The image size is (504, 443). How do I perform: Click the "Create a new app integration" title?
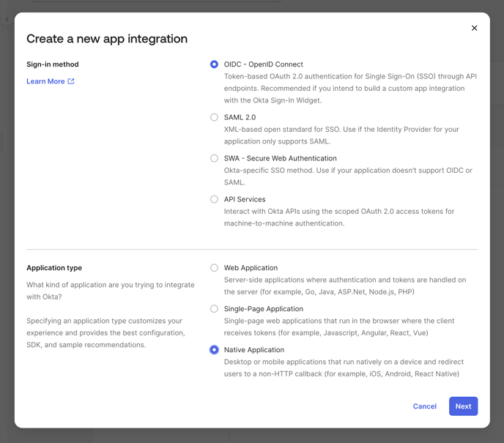tap(107, 39)
